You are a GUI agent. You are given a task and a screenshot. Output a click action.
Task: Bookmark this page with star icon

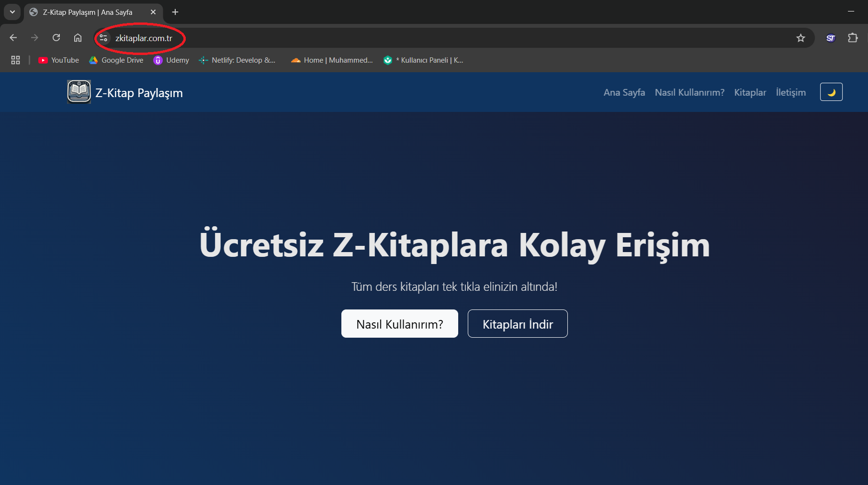800,38
